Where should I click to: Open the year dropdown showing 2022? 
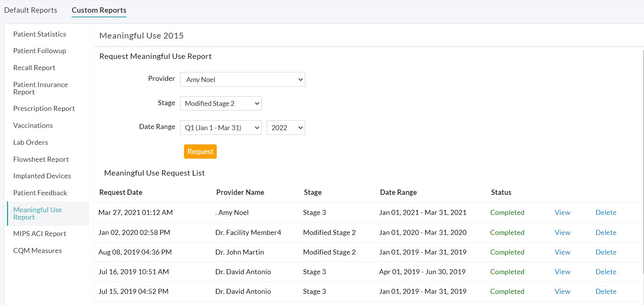[286, 128]
